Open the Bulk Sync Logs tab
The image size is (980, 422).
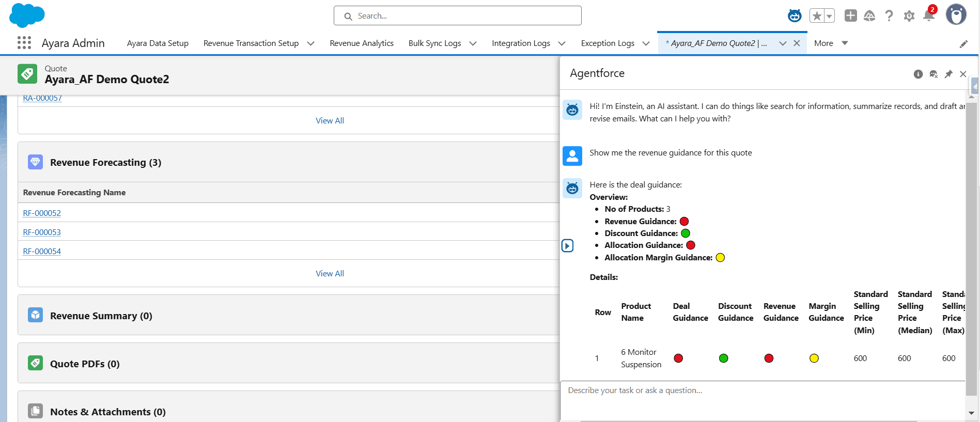(434, 43)
